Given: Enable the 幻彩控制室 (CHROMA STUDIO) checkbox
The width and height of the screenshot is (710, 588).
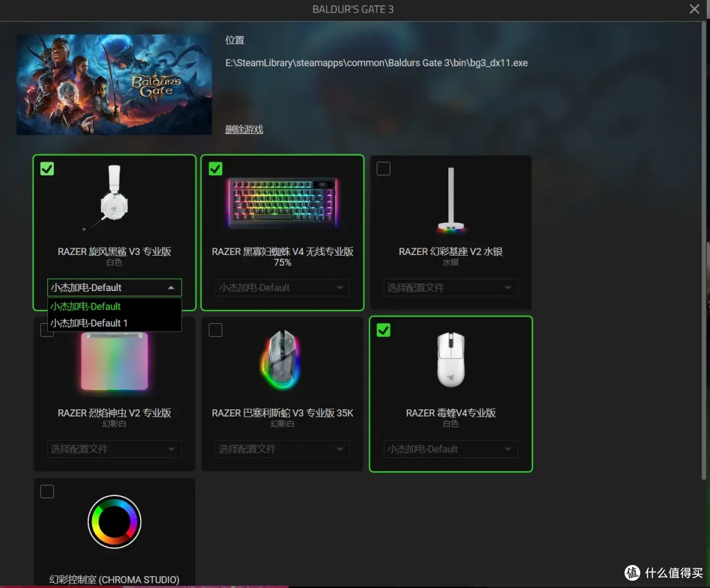Looking at the screenshot, I should 47,491.
